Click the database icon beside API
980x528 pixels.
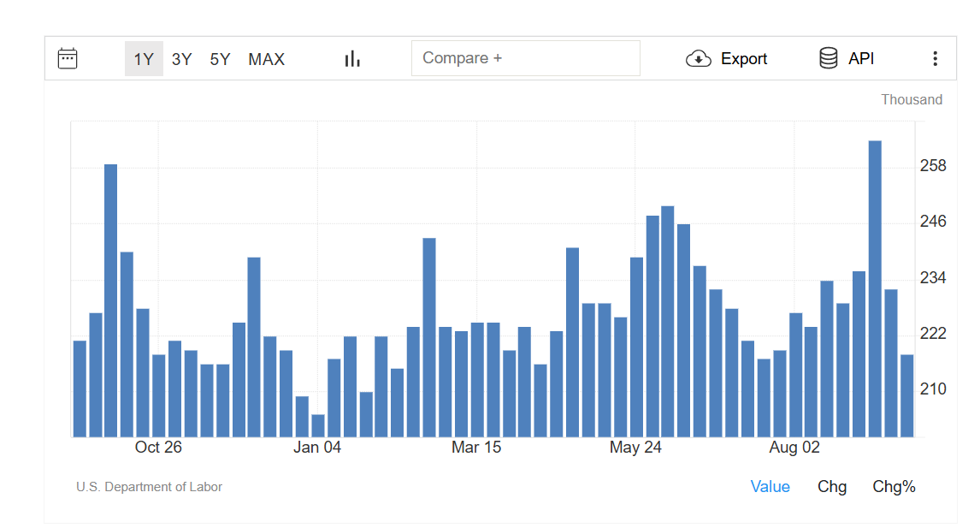828,58
